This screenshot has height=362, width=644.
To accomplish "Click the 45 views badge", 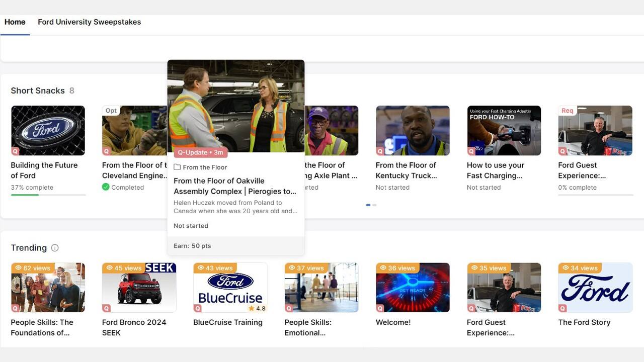I will [124, 268].
